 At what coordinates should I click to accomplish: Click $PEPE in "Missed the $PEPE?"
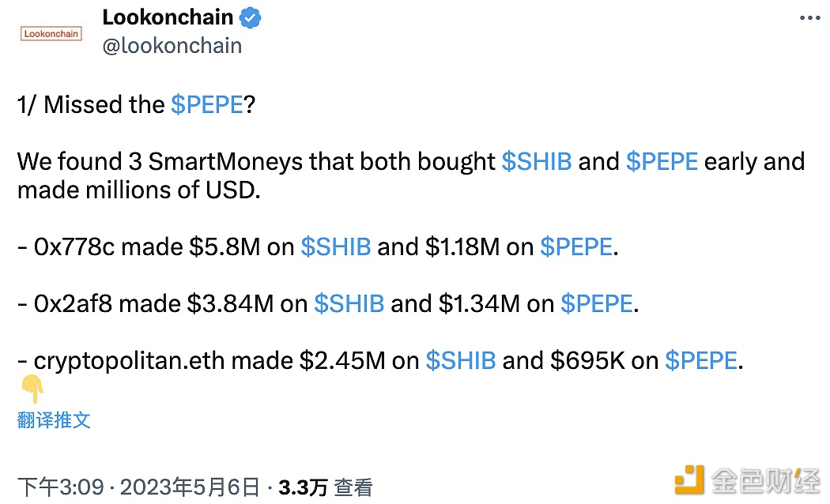tap(207, 105)
